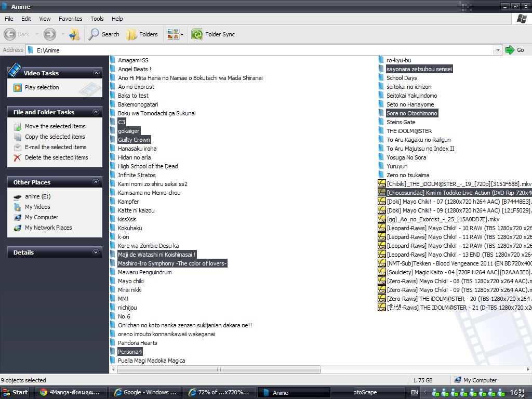Click the scrollbar left arrow
The height and width of the screenshot is (399, 532).
coord(113,369)
